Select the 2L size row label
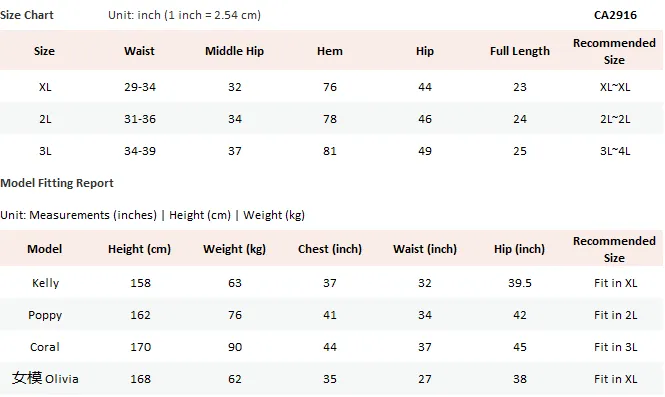665x397 pixels. (x=45, y=119)
